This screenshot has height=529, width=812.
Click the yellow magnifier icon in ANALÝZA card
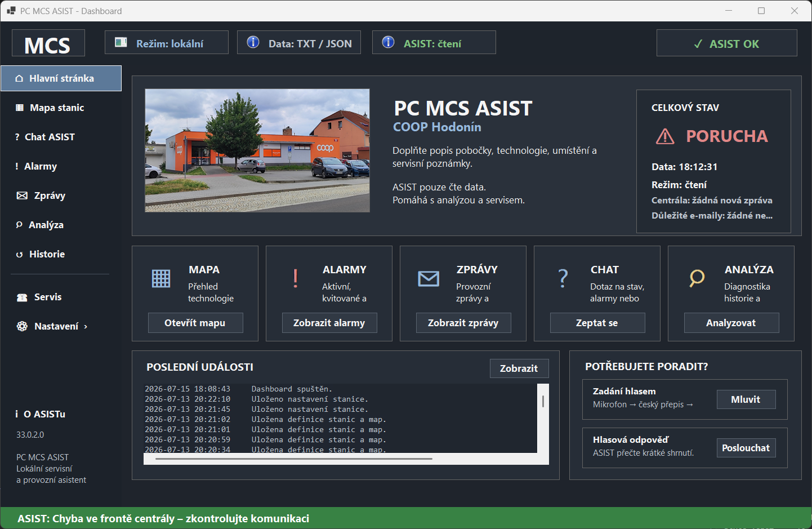pos(697,278)
